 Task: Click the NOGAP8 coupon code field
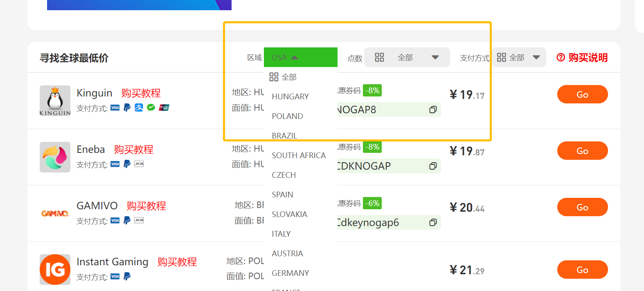389,110
